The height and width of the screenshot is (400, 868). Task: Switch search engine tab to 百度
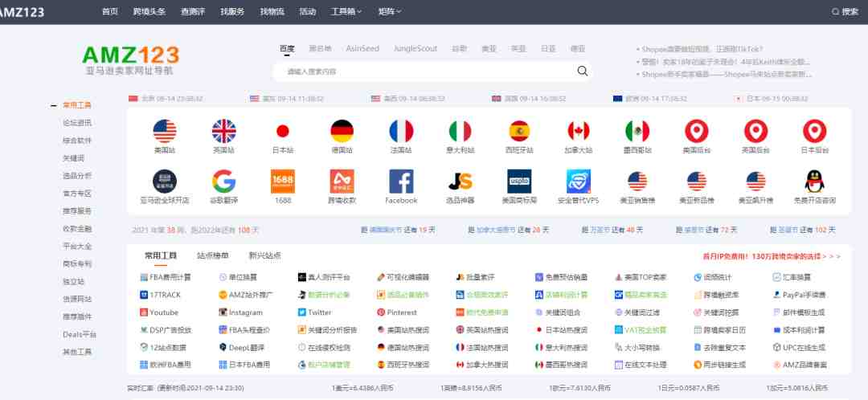coord(287,49)
